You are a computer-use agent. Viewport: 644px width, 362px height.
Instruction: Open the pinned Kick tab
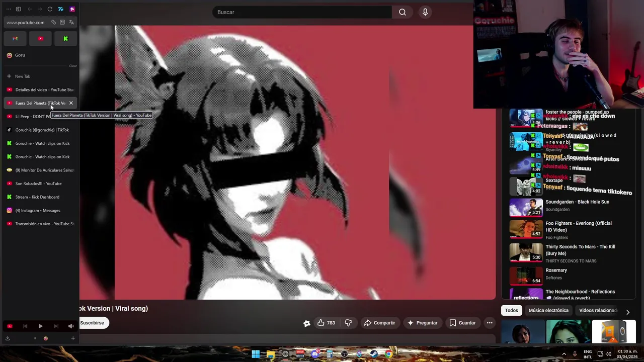pyautogui.click(x=65, y=39)
